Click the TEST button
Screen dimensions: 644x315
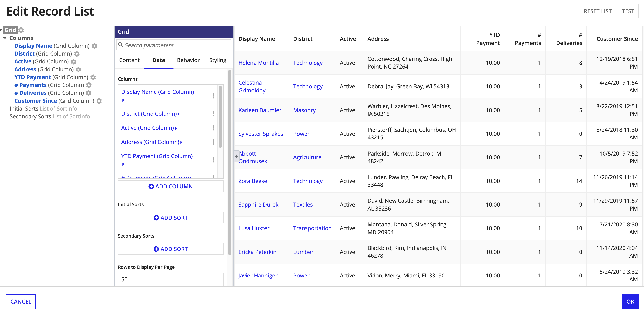[628, 11]
